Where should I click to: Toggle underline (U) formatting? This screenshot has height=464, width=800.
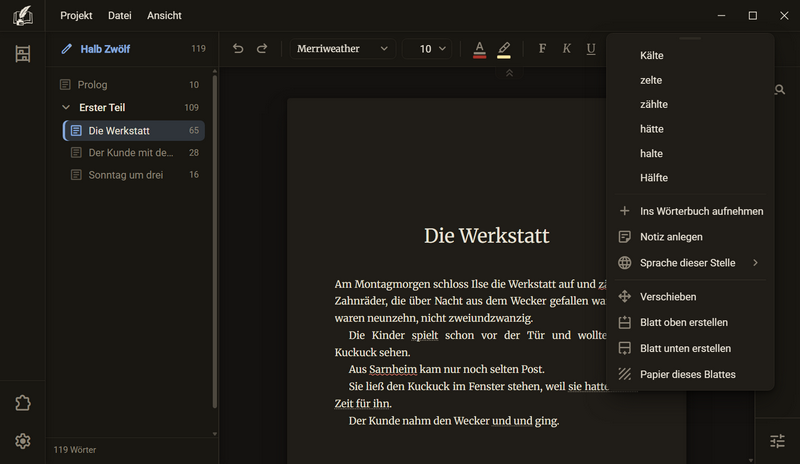591,48
